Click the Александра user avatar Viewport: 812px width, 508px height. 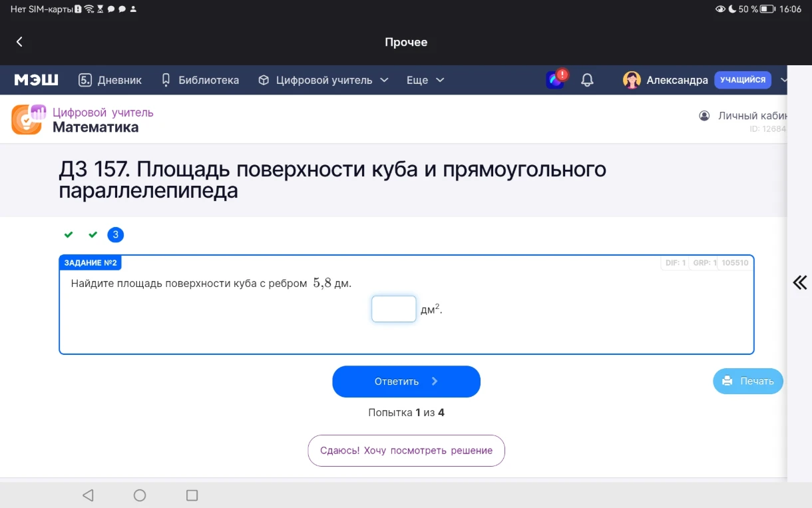[x=632, y=80]
